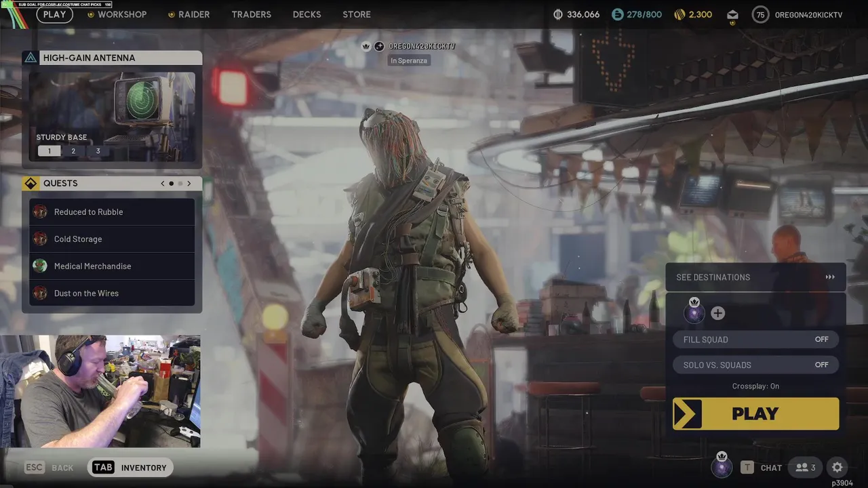Image resolution: width=868 pixels, height=488 pixels.
Task: Click the ESC Back button
Action: (49, 468)
